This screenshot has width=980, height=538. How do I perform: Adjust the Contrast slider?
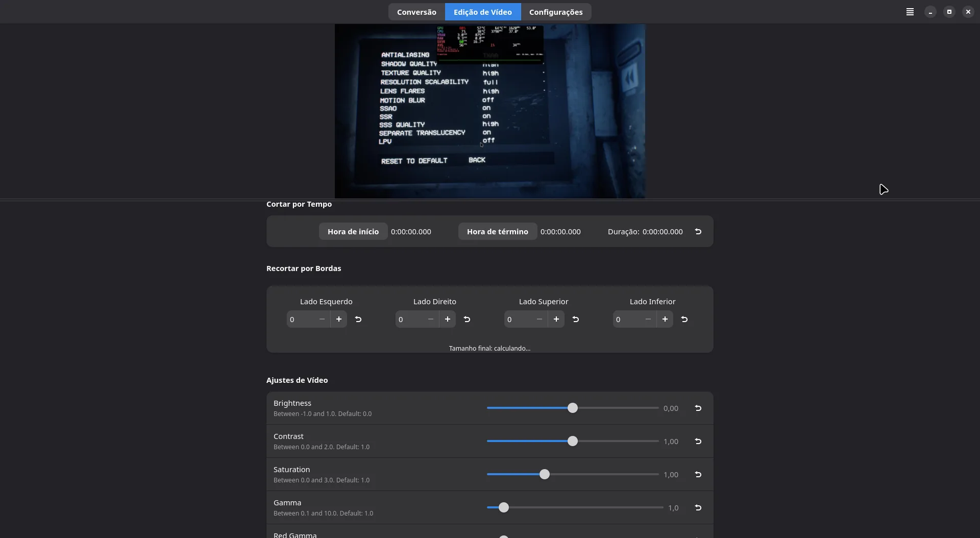pos(573,442)
